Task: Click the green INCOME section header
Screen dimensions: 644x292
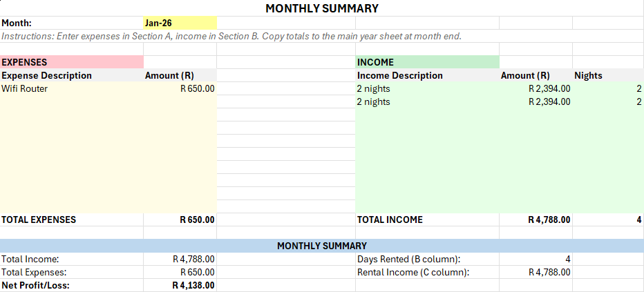Action: pyautogui.click(x=426, y=62)
